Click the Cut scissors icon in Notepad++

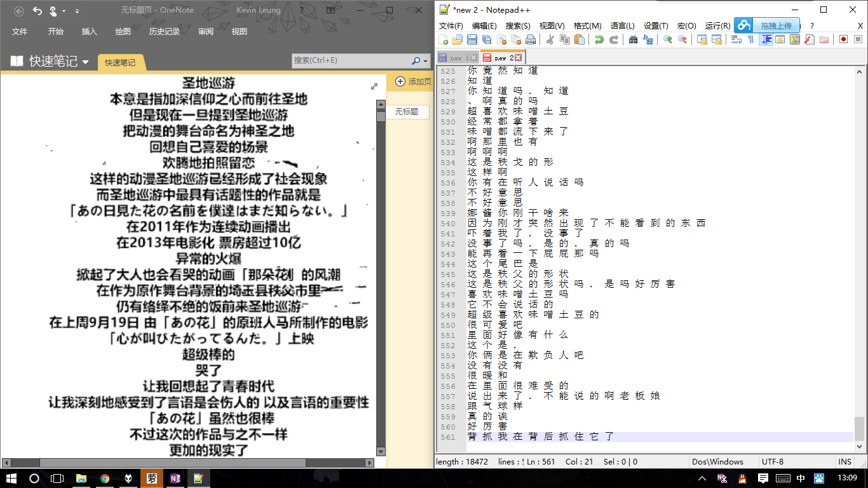[550, 39]
